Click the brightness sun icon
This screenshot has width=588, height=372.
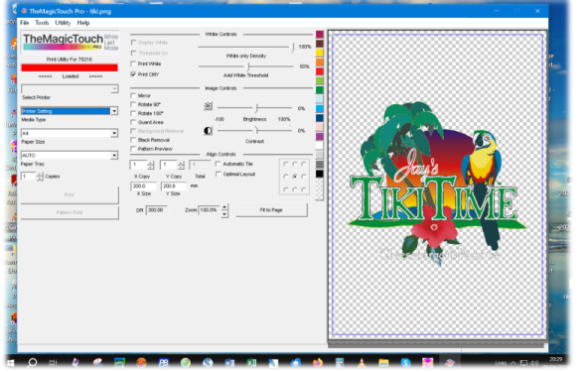tap(208, 106)
